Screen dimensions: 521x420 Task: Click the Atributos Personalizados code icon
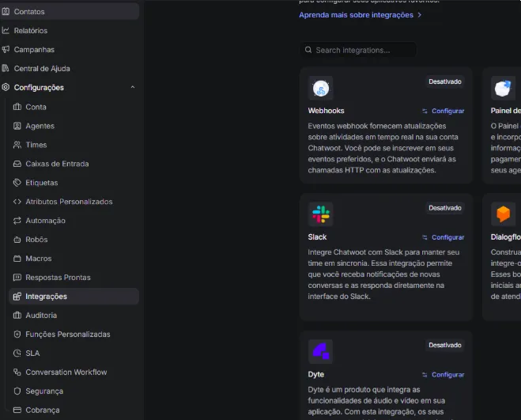17,202
